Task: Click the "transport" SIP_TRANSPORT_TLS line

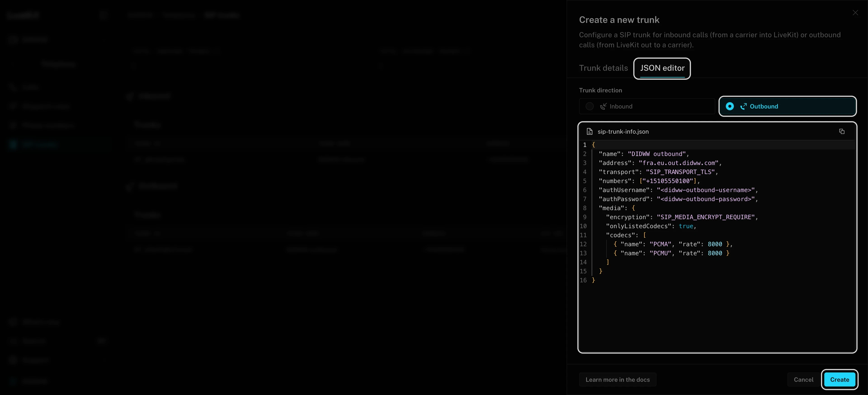Action: pyautogui.click(x=658, y=172)
